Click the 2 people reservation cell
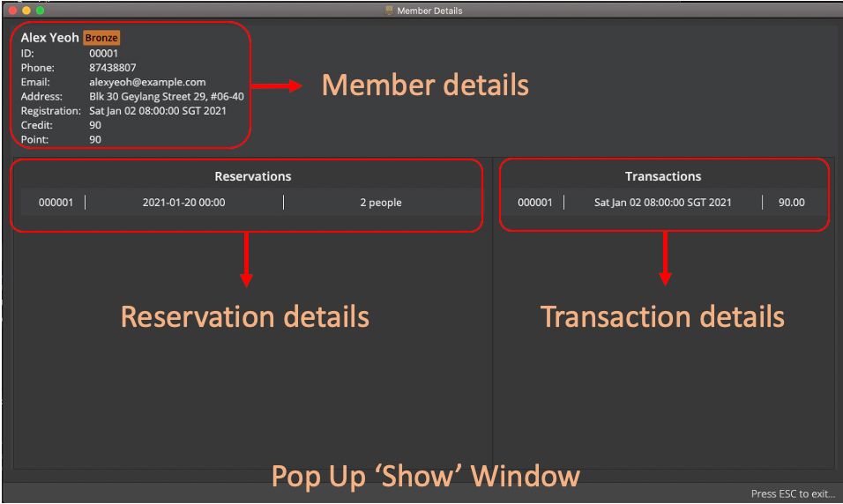The width and height of the screenshot is (843, 504). (x=380, y=203)
